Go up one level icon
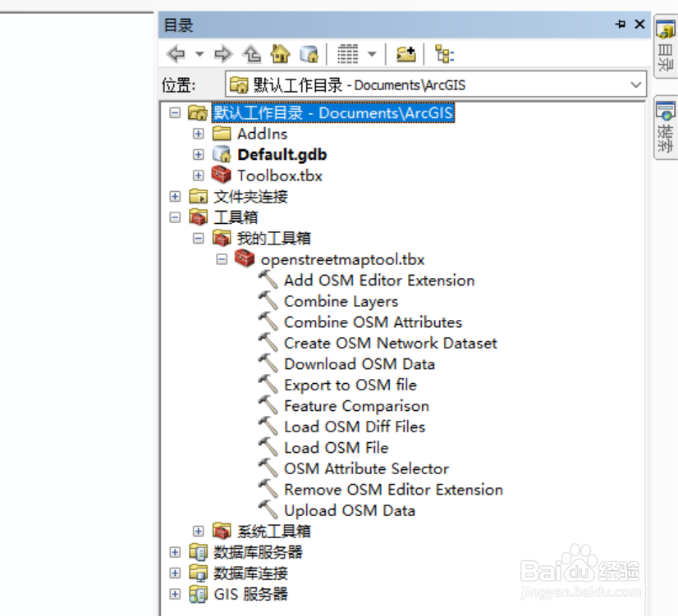The height and width of the screenshot is (616, 678). click(x=252, y=54)
